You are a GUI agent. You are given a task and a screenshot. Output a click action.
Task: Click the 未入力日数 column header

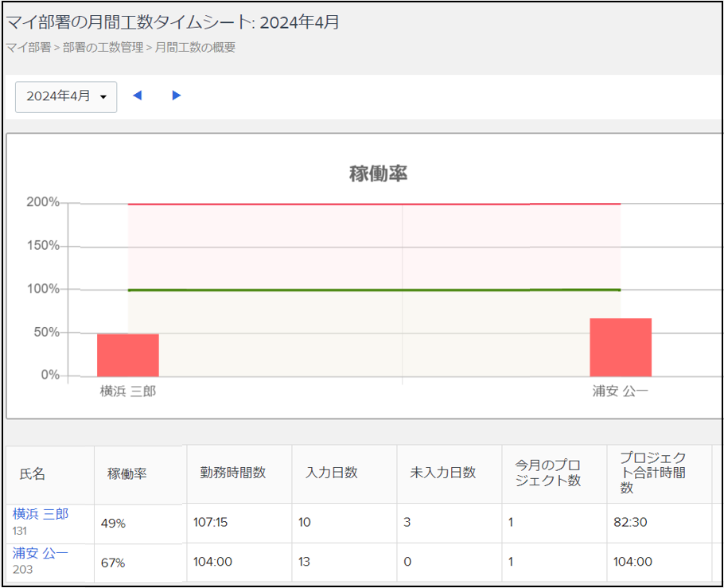click(442, 473)
